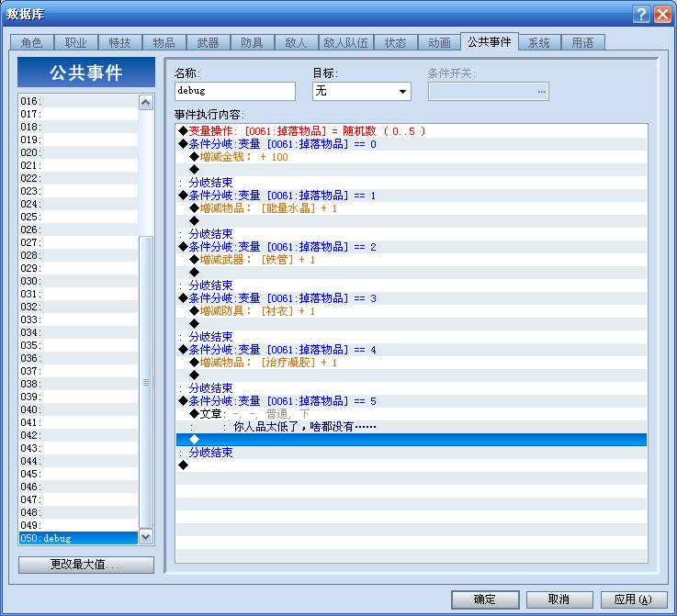Viewport: 677px width, 616px height.
Task: Select the 增减武器: [铁管] + 1 command
Action: click(412, 260)
